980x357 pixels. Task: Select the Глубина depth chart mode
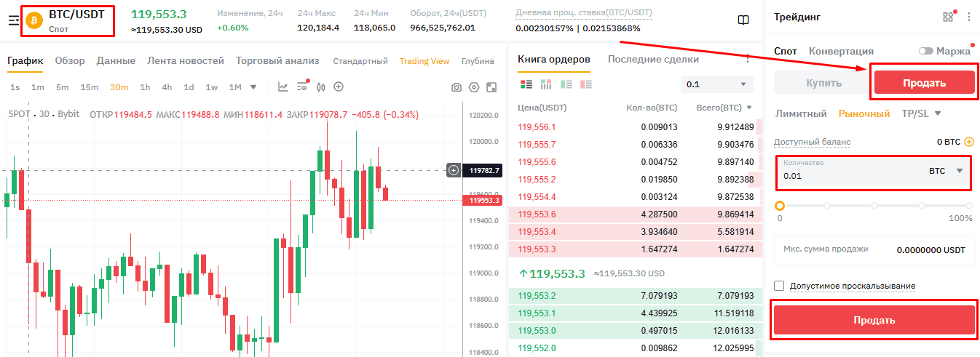pyautogui.click(x=478, y=61)
